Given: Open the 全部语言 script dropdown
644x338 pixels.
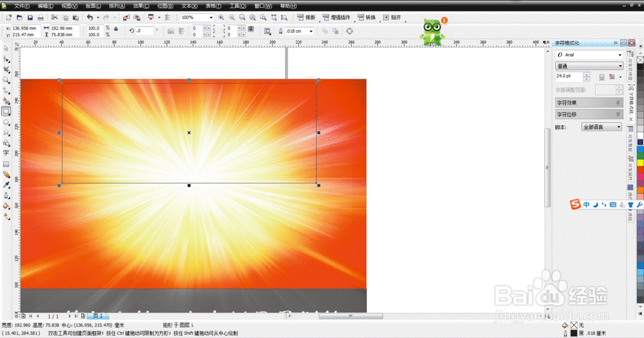Looking at the screenshot, I should pyautogui.click(x=601, y=127).
